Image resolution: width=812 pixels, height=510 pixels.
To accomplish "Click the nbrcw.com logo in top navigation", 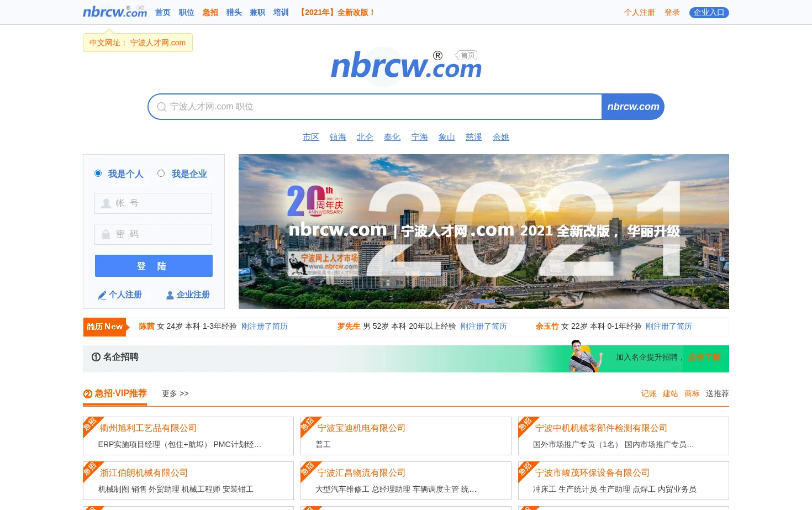I will click(x=115, y=12).
